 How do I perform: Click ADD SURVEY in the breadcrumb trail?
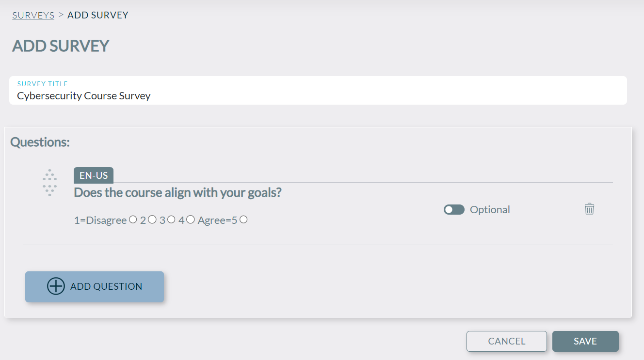(98, 15)
